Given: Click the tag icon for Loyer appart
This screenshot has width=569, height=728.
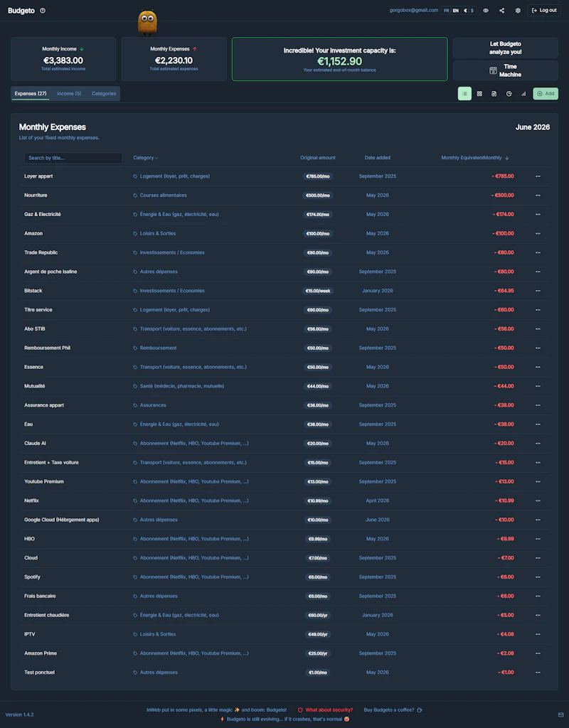Looking at the screenshot, I should [135, 176].
